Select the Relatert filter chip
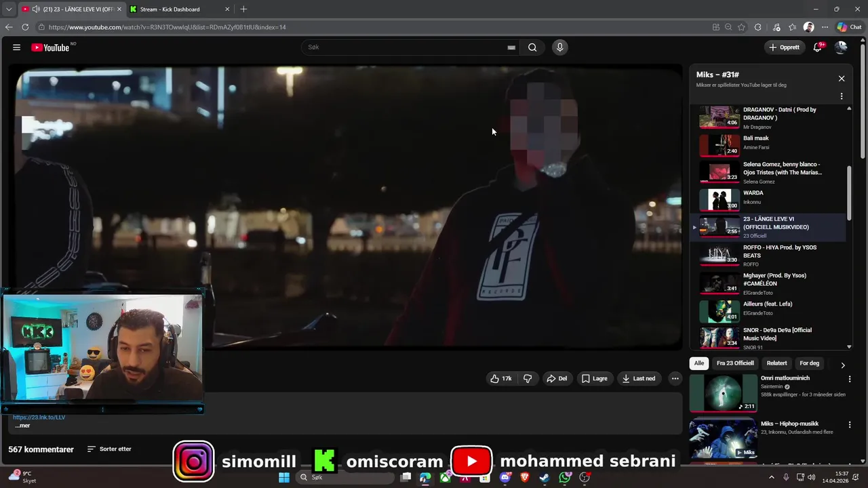This screenshot has height=488, width=868. click(776, 363)
